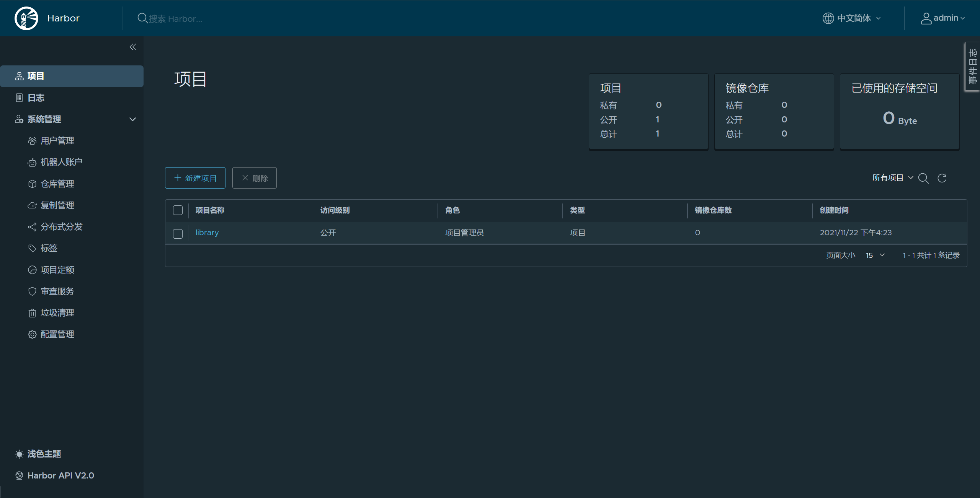
Task: Open the 所有项目 filter dropdown
Action: coord(892,178)
